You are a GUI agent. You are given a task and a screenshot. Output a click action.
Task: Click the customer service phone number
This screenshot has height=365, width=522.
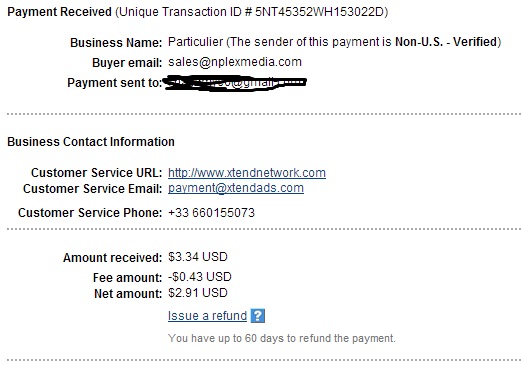tap(211, 213)
